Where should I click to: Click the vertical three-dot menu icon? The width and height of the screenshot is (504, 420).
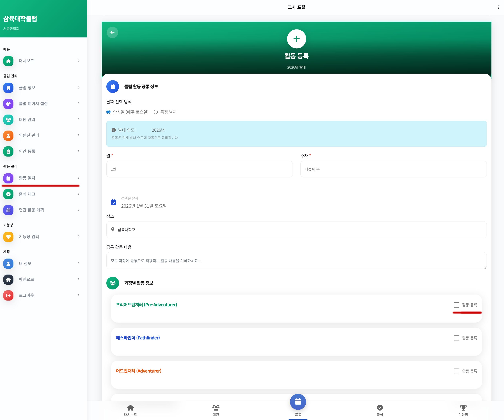point(499,7)
